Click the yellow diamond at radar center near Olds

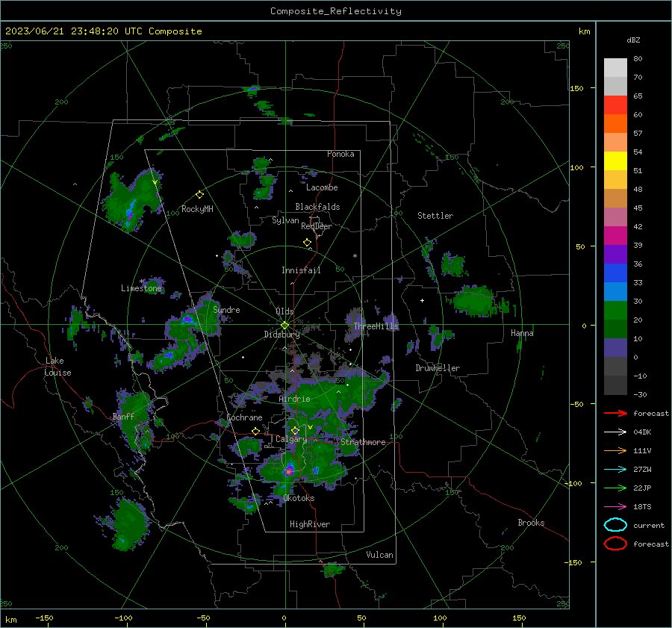click(284, 326)
